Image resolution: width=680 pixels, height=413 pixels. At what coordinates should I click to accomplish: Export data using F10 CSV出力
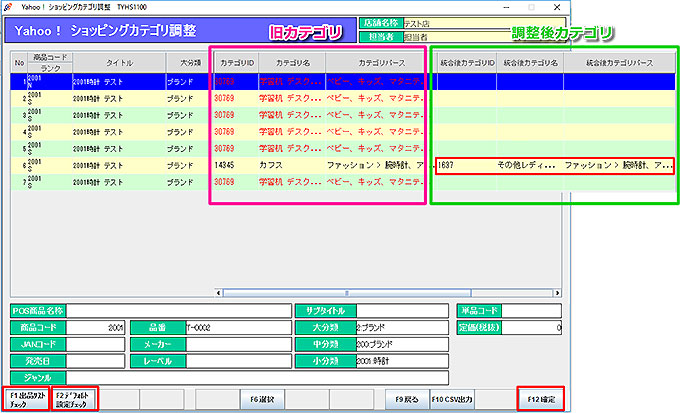tap(451, 397)
